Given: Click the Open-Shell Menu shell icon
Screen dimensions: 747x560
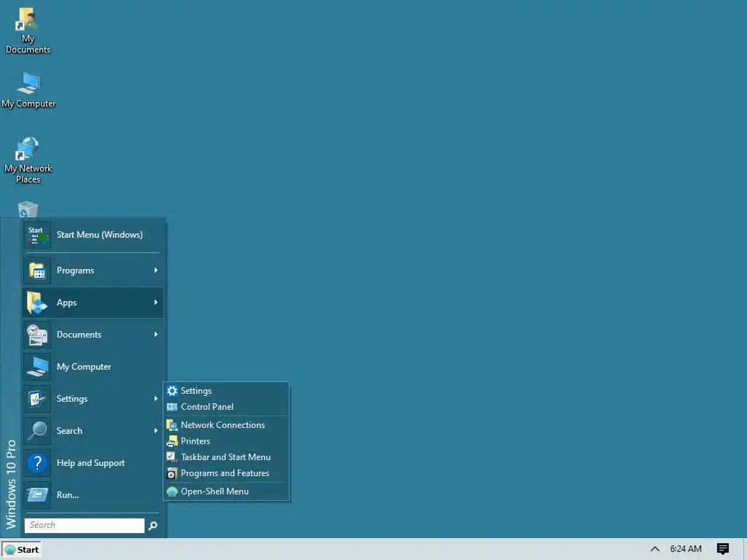Looking at the screenshot, I should tap(172, 491).
